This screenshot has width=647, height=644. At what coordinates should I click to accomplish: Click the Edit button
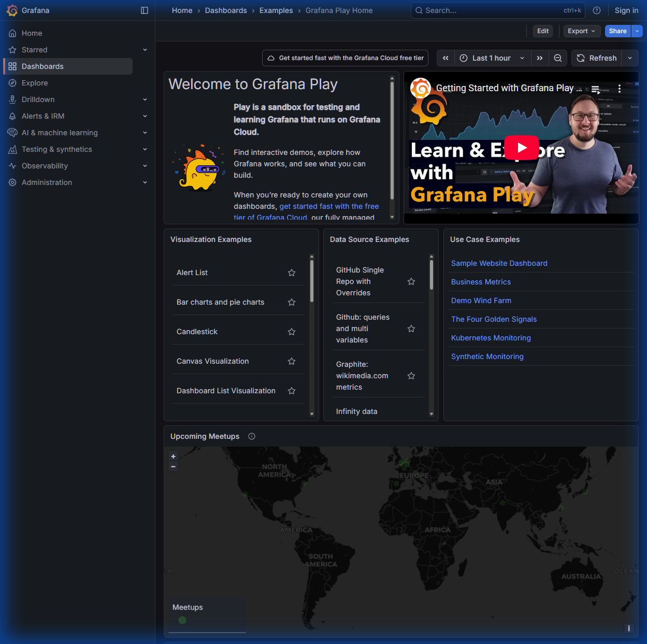(542, 31)
